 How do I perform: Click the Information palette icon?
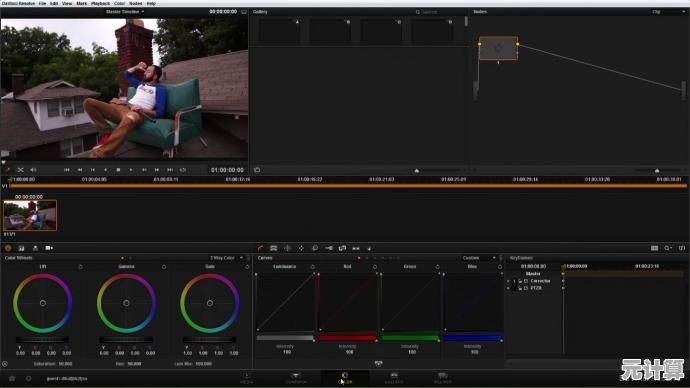682,248
